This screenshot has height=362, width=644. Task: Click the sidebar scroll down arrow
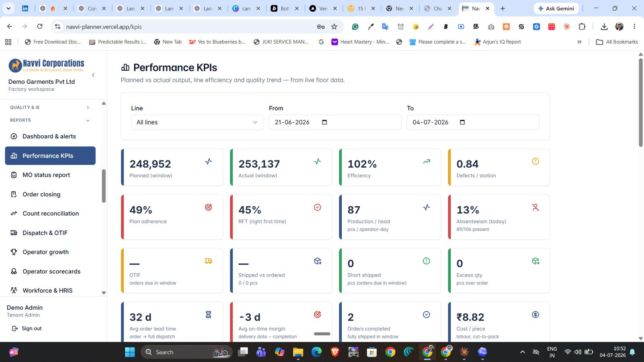coord(104,293)
